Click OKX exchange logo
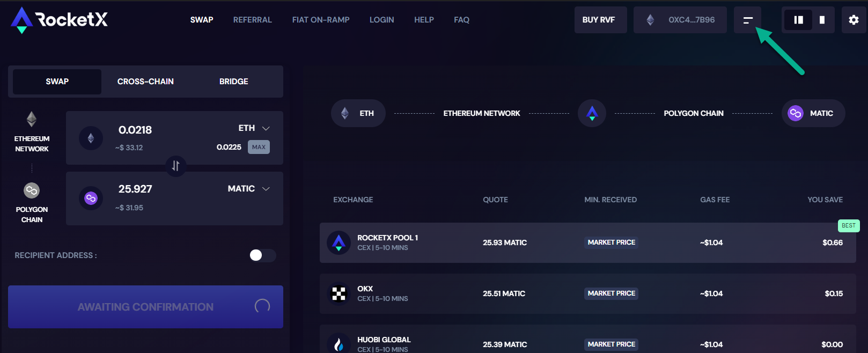The image size is (868, 353). [x=339, y=293]
